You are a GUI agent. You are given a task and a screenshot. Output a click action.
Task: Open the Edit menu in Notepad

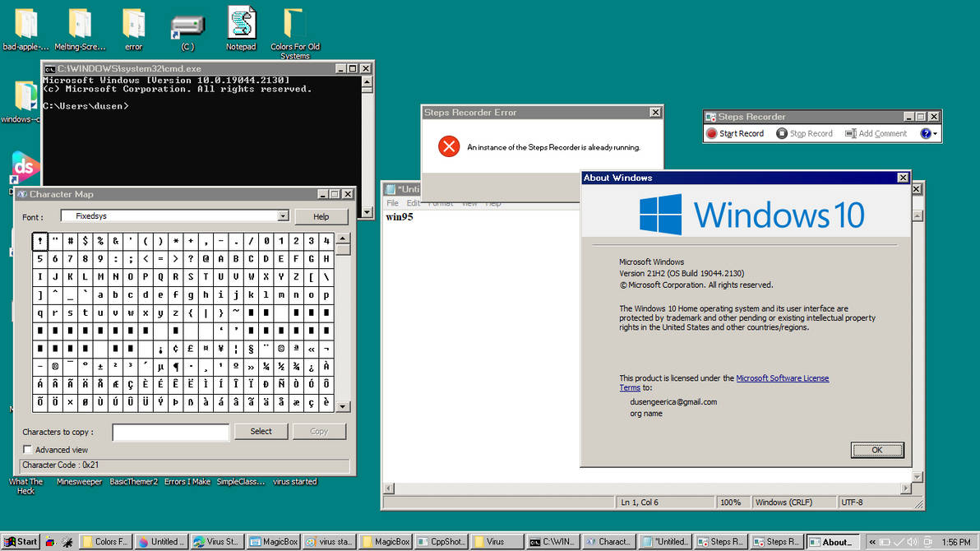click(413, 203)
